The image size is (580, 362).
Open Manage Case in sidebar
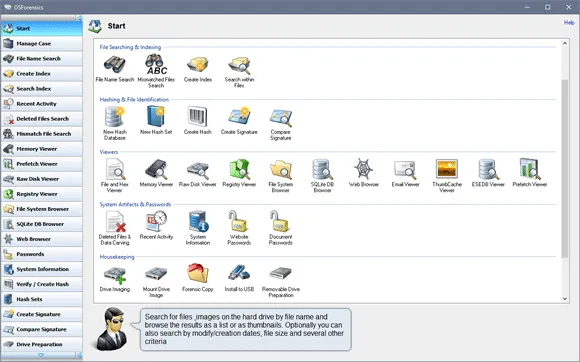(x=41, y=43)
